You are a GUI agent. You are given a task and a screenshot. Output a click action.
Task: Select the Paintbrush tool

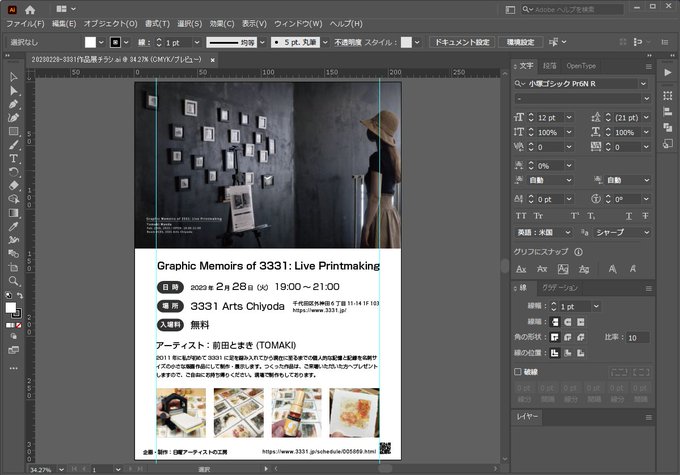click(x=14, y=145)
